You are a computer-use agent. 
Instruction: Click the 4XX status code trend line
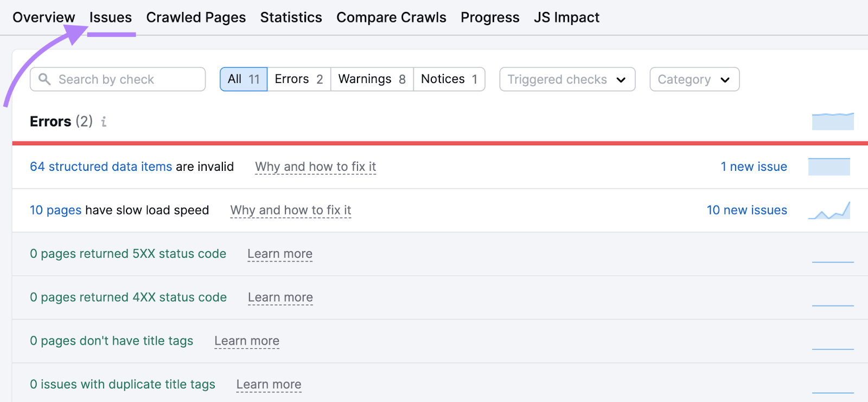[x=833, y=305]
